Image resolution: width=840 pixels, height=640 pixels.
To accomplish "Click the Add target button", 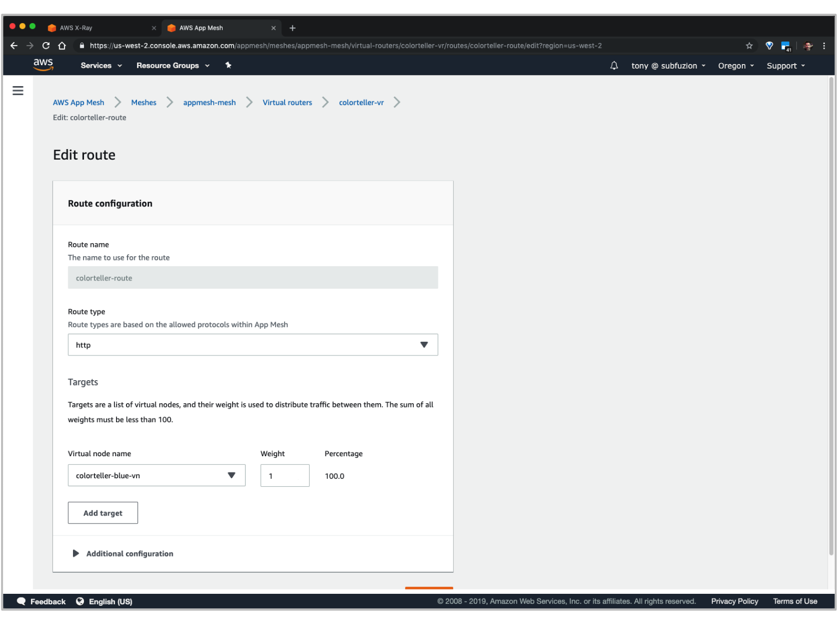I will [x=103, y=513].
